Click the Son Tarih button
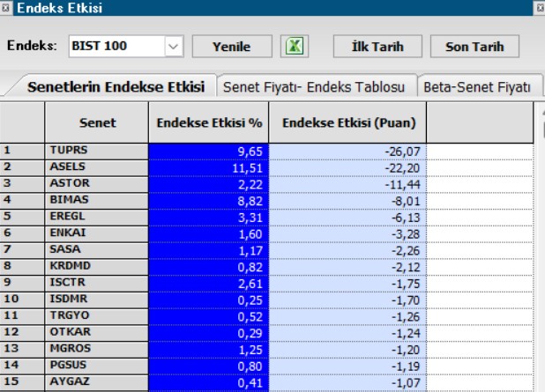The image size is (545, 392). 474,46
